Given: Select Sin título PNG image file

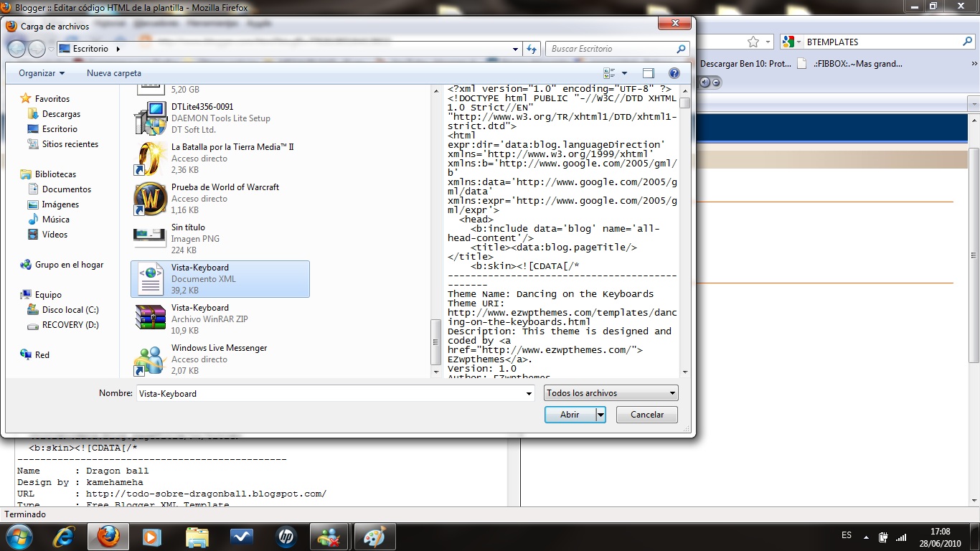Looking at the screenshot, I should (x=220, y=239).
